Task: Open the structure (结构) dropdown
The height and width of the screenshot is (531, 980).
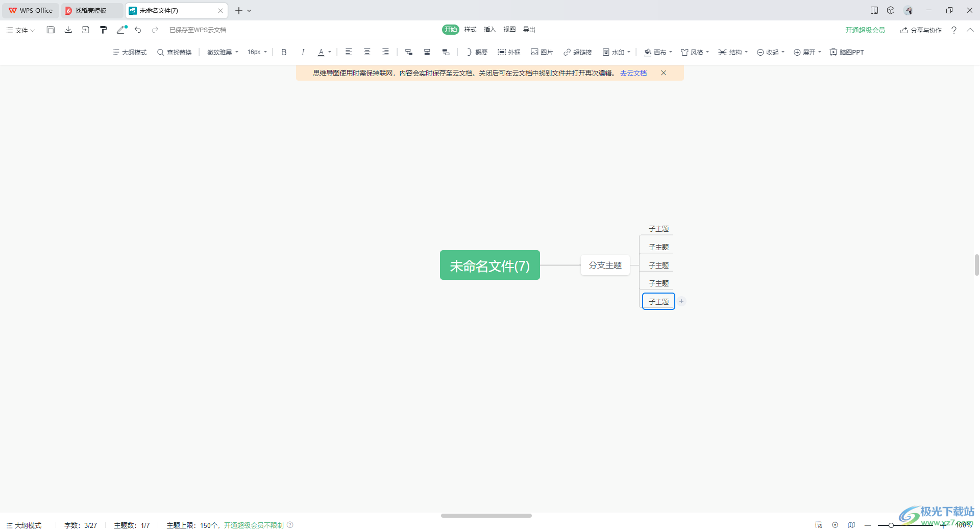Action: click(x=733, y=52)
